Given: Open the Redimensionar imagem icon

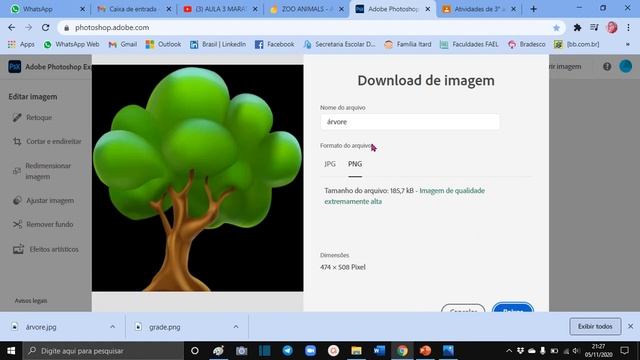Looking at the screenshot, I should (x=16, y=171).
